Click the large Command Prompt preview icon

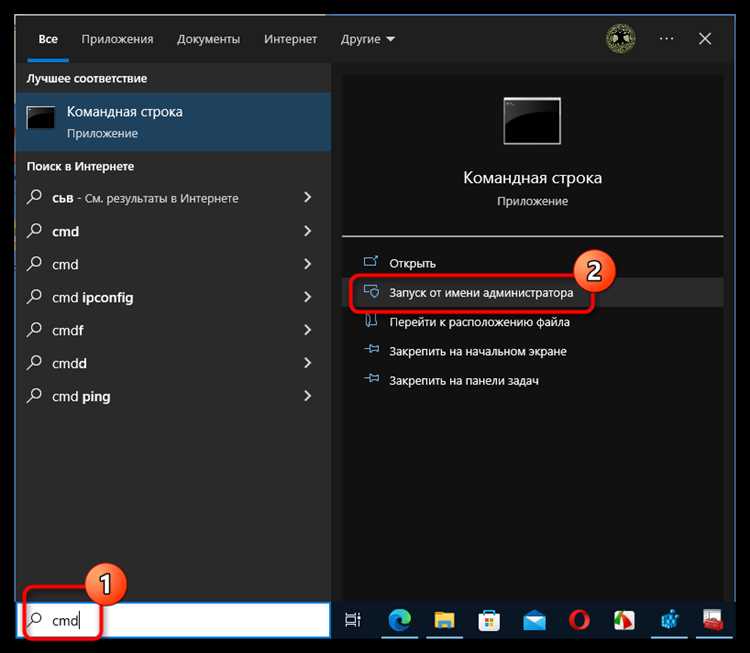point(532,120)
